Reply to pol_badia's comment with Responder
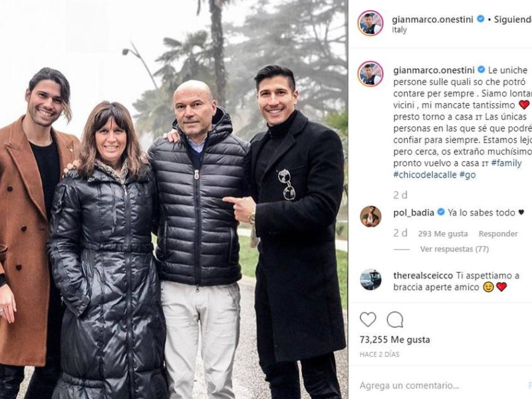 498,234
